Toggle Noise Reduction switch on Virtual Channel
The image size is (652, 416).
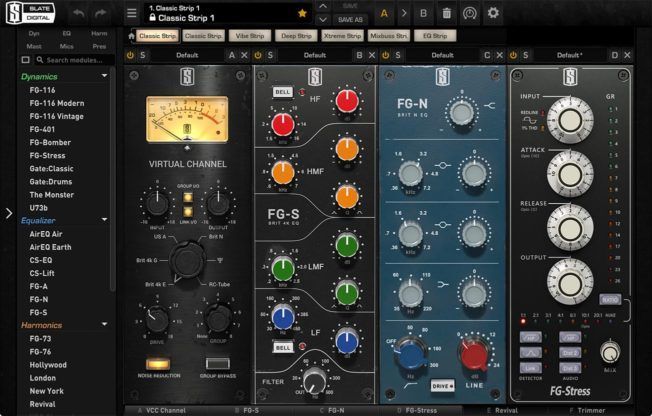pos(158,364)
